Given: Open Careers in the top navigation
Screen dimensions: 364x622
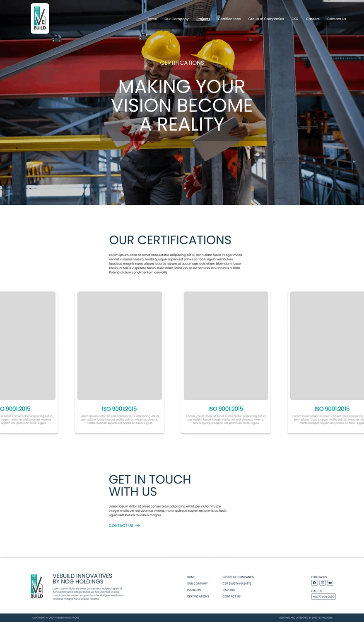Looking at the screenshot, I should [x=313, y=19].
